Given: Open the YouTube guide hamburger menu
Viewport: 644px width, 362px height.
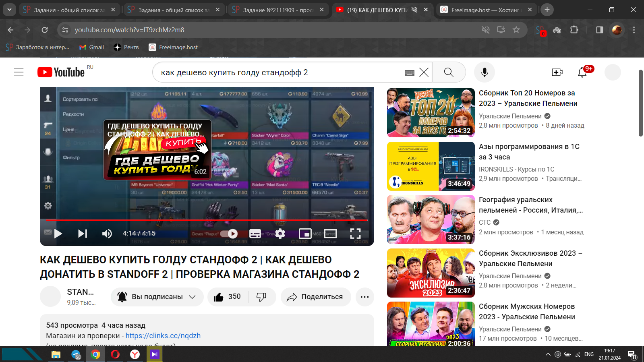Looking at the screenshot, I should click(19, 72).
